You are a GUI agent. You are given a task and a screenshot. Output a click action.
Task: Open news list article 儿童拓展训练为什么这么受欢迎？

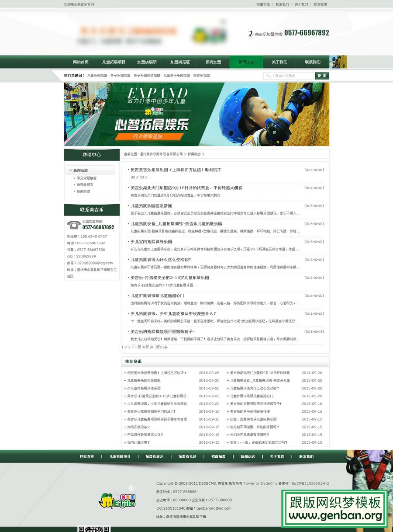[x=161, y=259]
